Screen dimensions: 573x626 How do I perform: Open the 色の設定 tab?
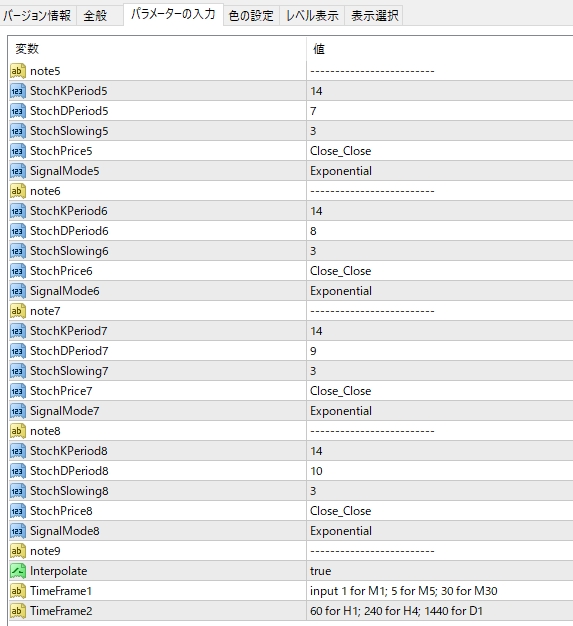pos(251,16)
